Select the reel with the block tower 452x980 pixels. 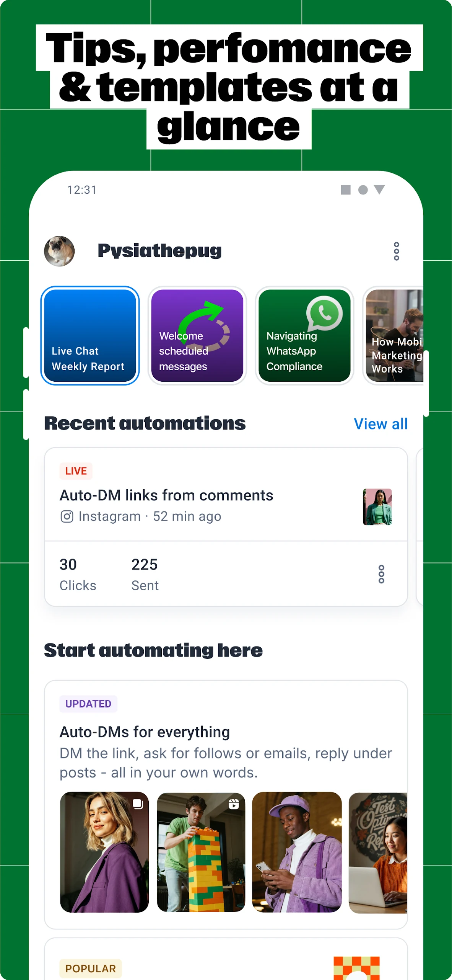[x=201, y=852]
